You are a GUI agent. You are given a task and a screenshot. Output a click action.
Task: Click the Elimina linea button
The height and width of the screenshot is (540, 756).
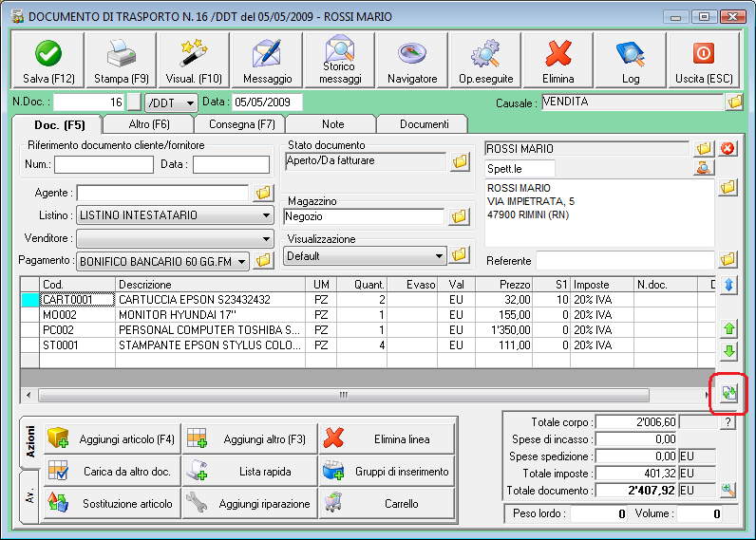point(387,439)
